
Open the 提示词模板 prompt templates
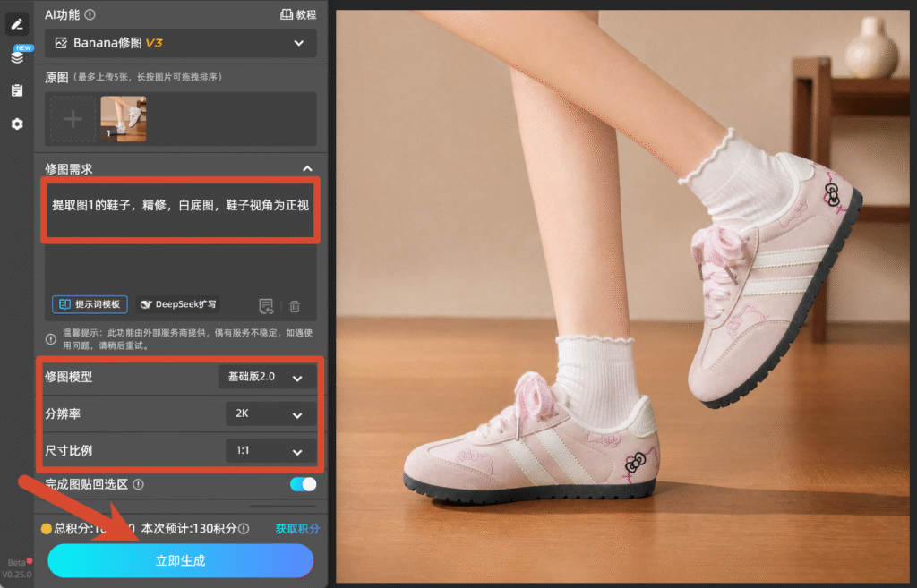[90, 304]
